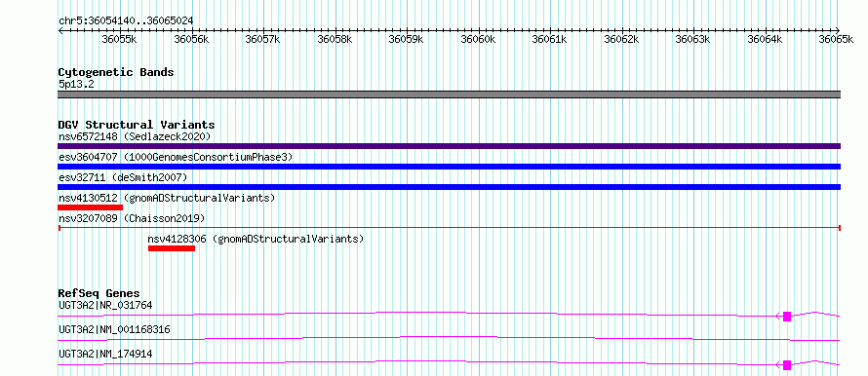Select the blue esv3604707 variant bar
The image size is (868, 376).
pos(449,167)
